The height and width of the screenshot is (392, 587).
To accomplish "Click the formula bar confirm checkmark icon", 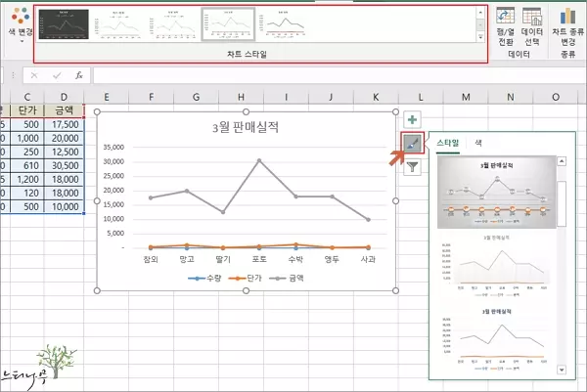I will [x=57, y=75].
